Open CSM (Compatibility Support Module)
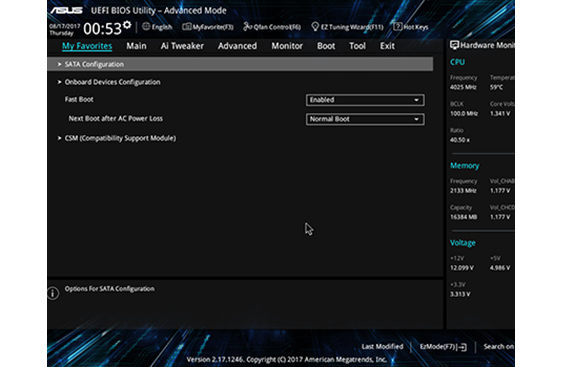 (120, 138)
